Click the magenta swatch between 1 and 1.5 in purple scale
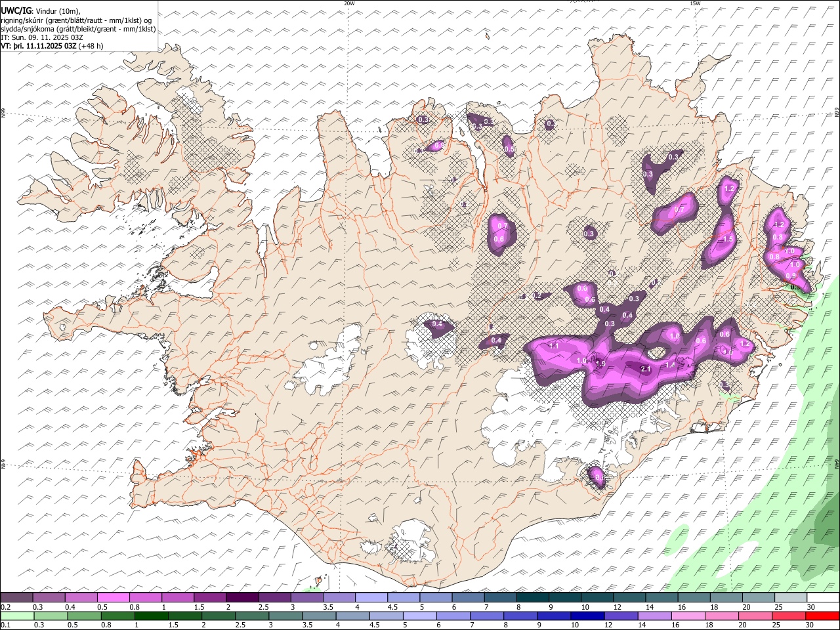This screenshot has height=630, width=840. [x=178, y=598]
